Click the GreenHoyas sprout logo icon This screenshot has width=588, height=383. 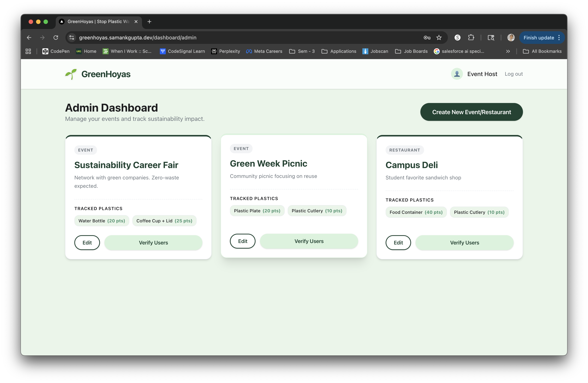tap(71, 74)
